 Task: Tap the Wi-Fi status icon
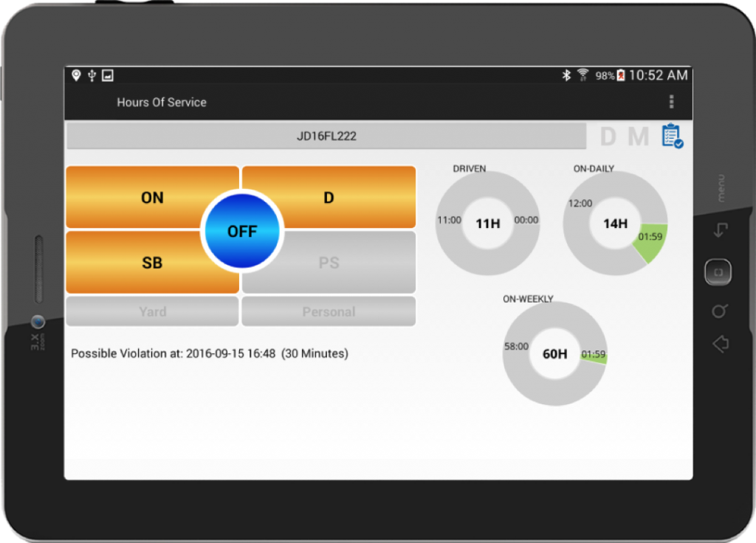[x=583, y=75]
